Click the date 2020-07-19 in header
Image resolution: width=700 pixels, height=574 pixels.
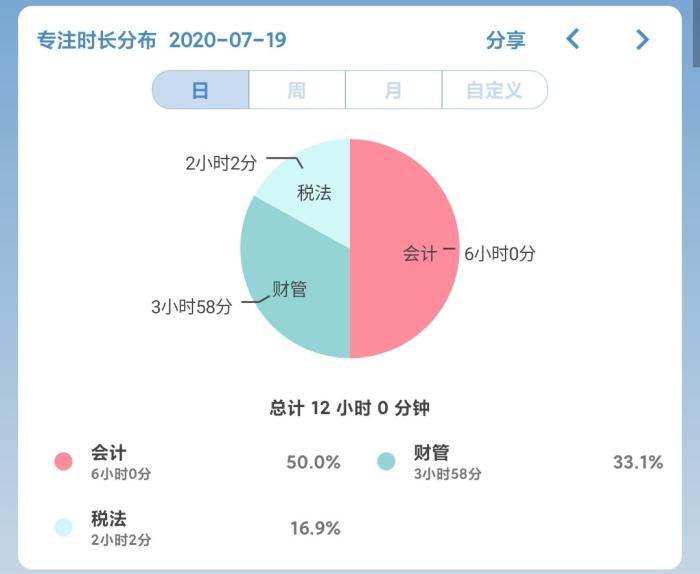227,40
